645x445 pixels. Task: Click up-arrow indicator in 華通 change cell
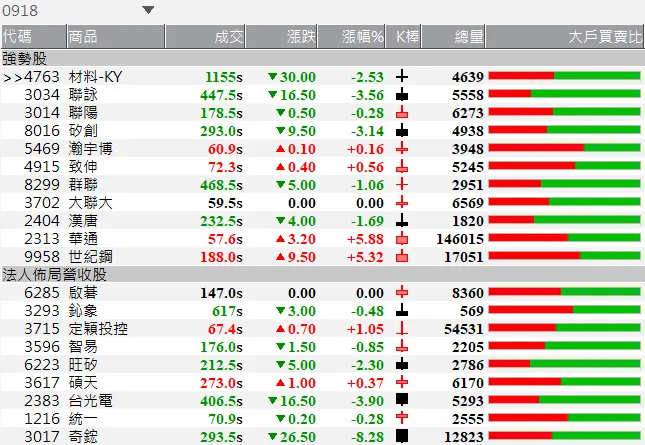281,239
